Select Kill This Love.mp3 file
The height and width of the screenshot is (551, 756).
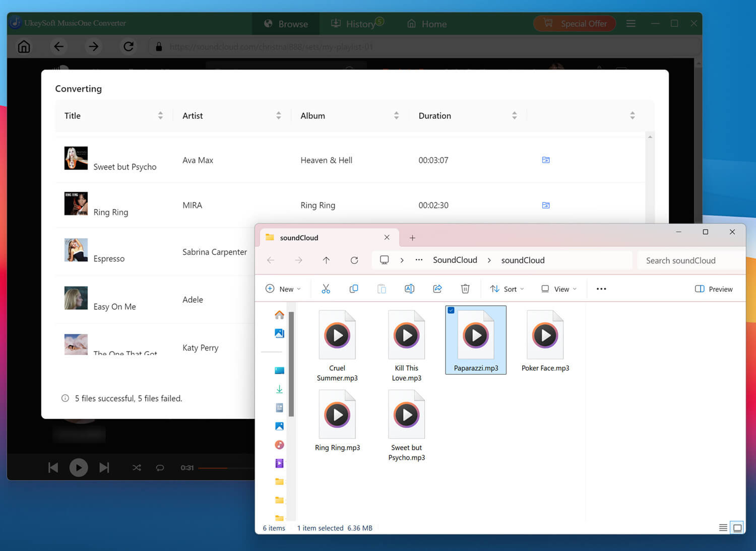[407, 346]
